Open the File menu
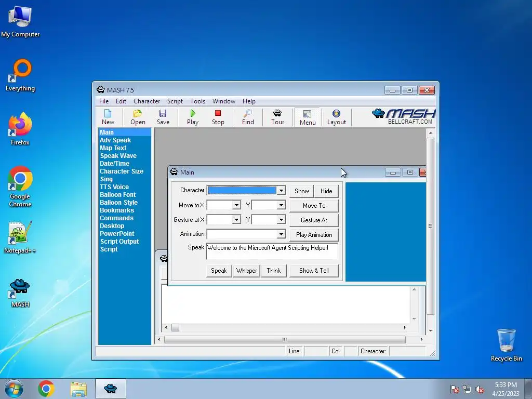 coord(104,101)
